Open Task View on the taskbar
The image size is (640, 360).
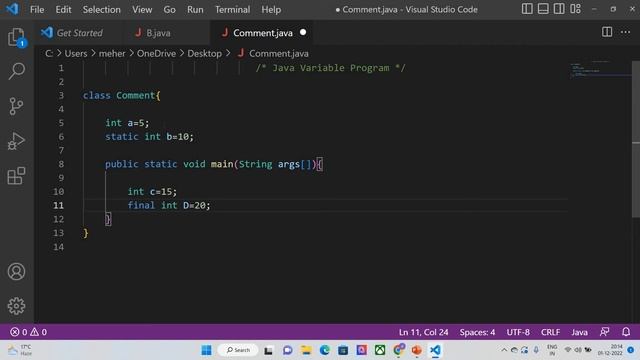point(268,350)
